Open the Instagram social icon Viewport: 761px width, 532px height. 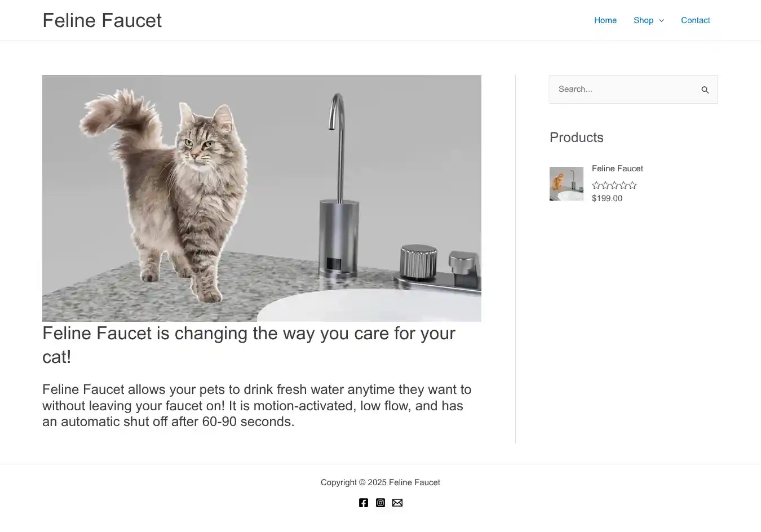(x=380, y=503)
